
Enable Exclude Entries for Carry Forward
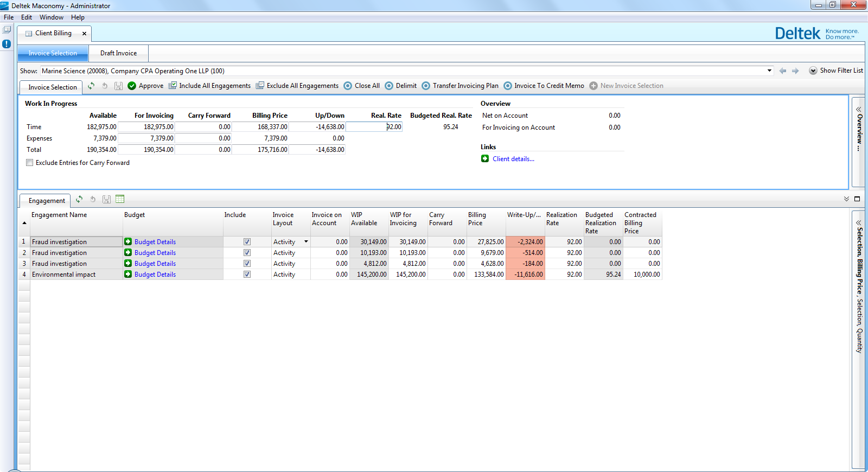(30, 163)
